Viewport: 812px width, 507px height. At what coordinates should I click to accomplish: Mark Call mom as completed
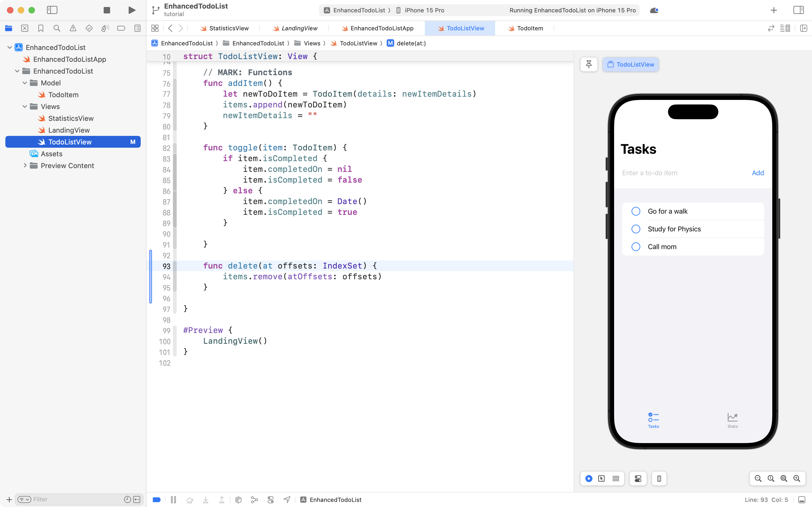[x=636, y=247]
